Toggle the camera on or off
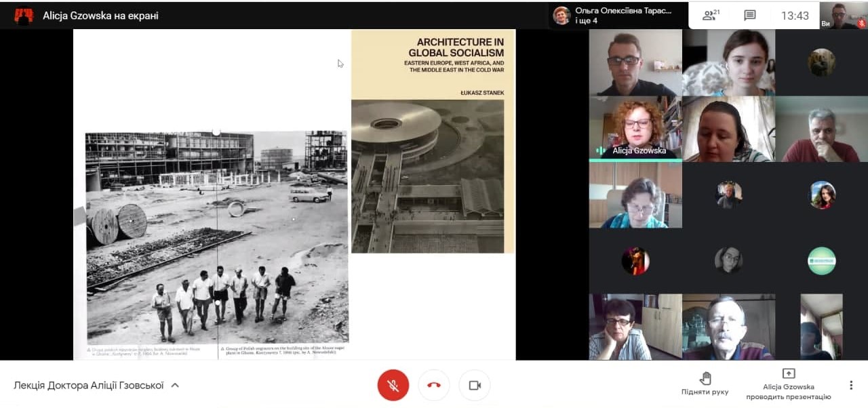Image resolution: width=868 pixels, height=408 pixels. (475, 385)
